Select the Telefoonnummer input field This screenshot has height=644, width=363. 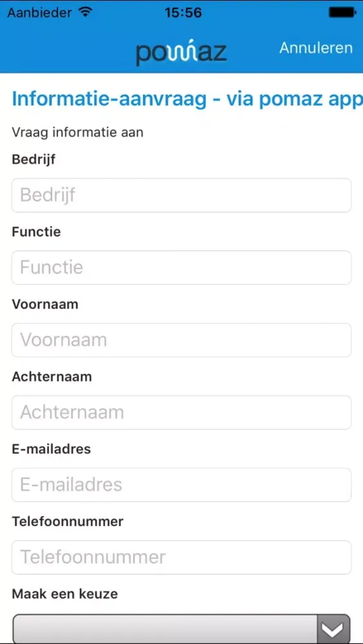click(181, 557)
